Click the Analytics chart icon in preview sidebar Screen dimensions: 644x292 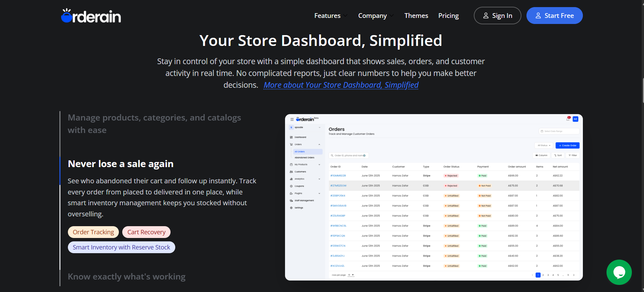coord(291,179)
